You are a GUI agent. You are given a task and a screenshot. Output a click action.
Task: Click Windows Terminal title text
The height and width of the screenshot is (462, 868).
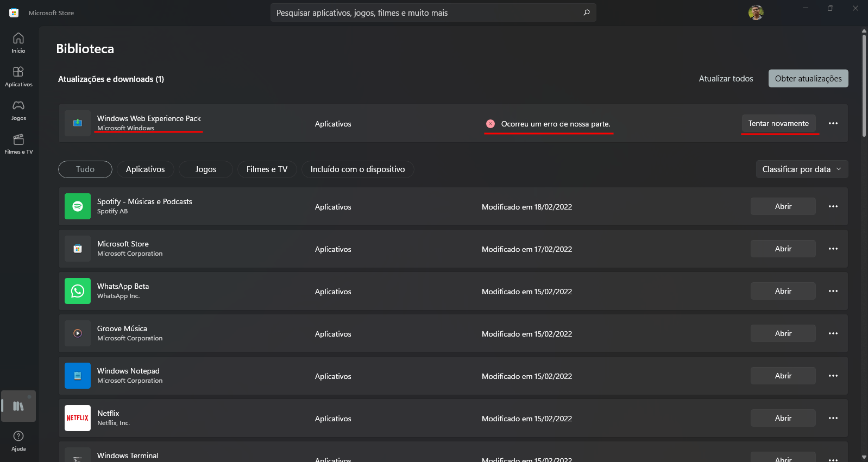(x=128, y=455)
